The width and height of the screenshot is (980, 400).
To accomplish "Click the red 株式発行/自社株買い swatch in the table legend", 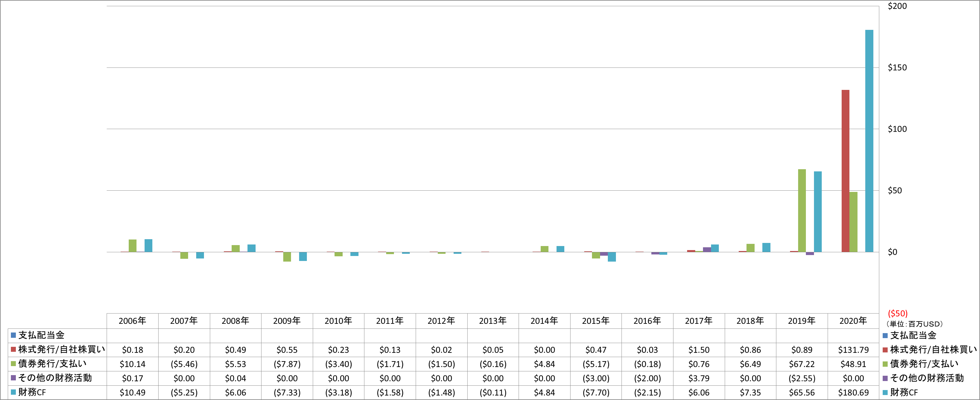I will [x=13, y=349].
